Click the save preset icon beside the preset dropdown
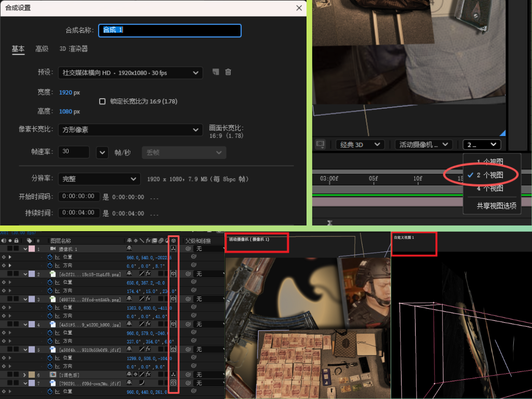The height and width of the screenshot is (399, 532). [x=216, y=72]
